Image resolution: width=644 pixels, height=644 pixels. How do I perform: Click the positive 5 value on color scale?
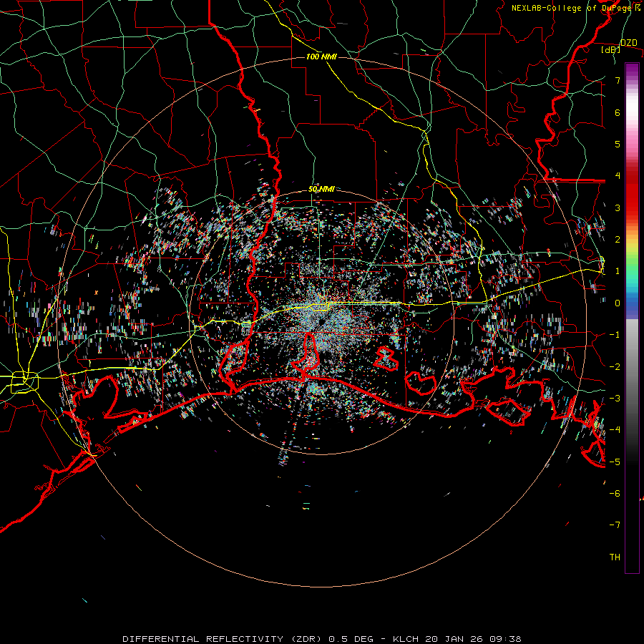[618, 144]
